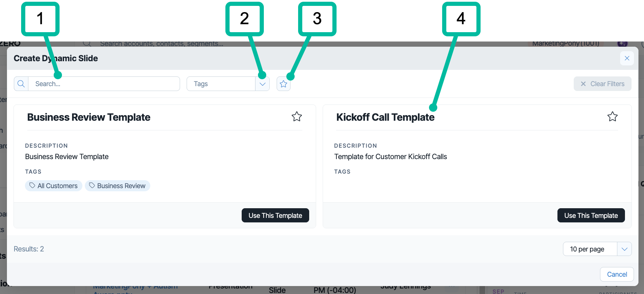644x294 pixels.
Task: Click the tag icon on All Customers
Action: [32, 185]
